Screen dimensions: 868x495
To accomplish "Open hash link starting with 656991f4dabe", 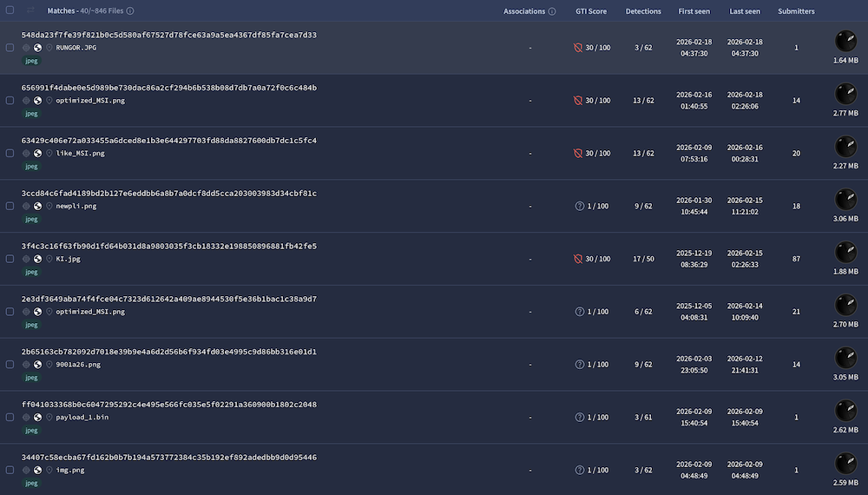I will 168,88.
